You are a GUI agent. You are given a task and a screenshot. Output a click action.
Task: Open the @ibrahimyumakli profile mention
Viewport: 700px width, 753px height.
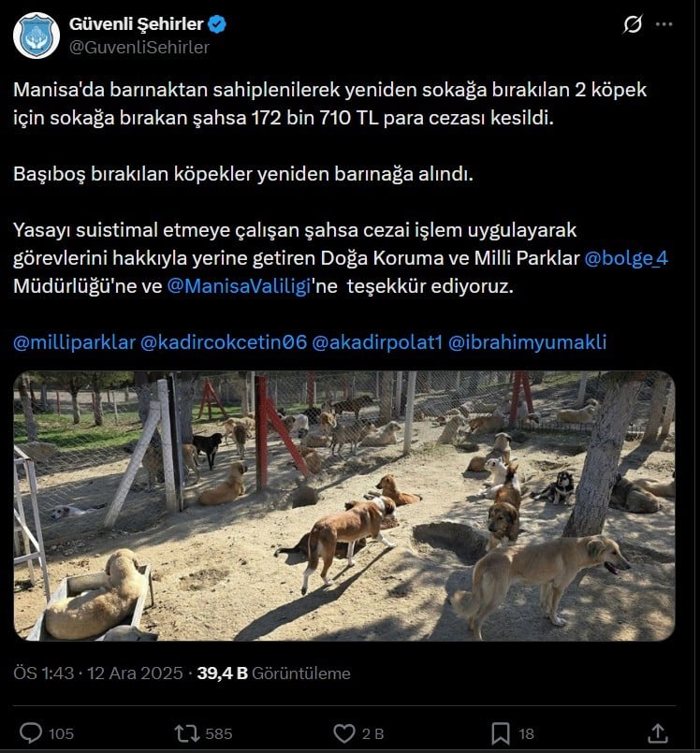527,342
